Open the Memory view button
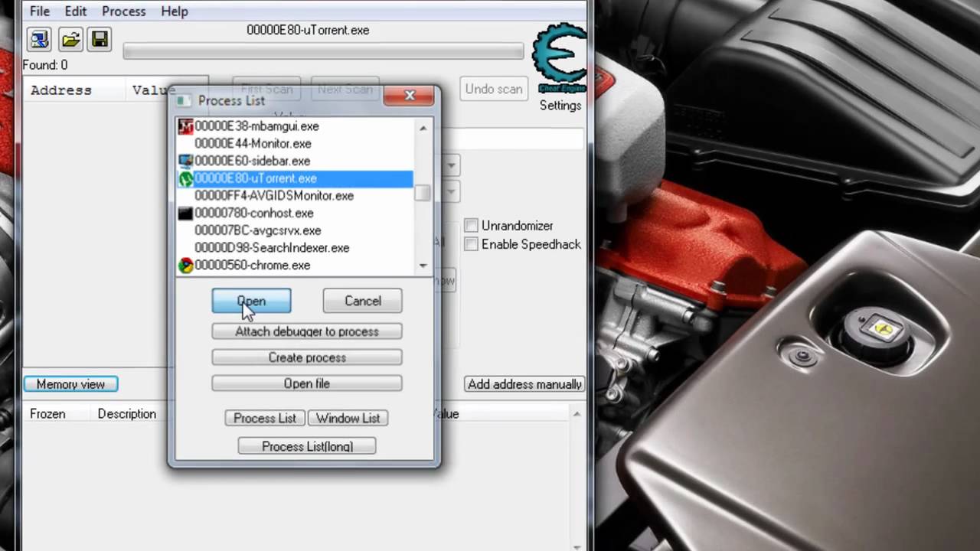This screenshot has width=980, height=551. coord(70,384)
